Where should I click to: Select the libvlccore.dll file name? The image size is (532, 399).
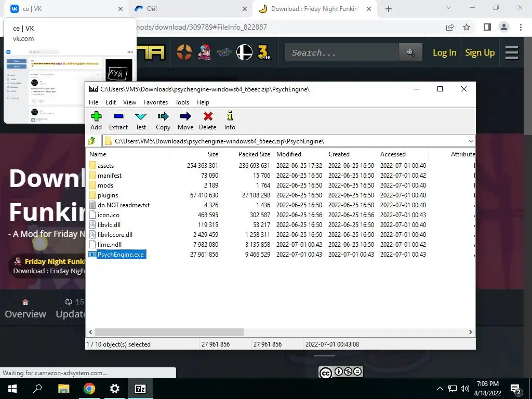tap(115, 234)
